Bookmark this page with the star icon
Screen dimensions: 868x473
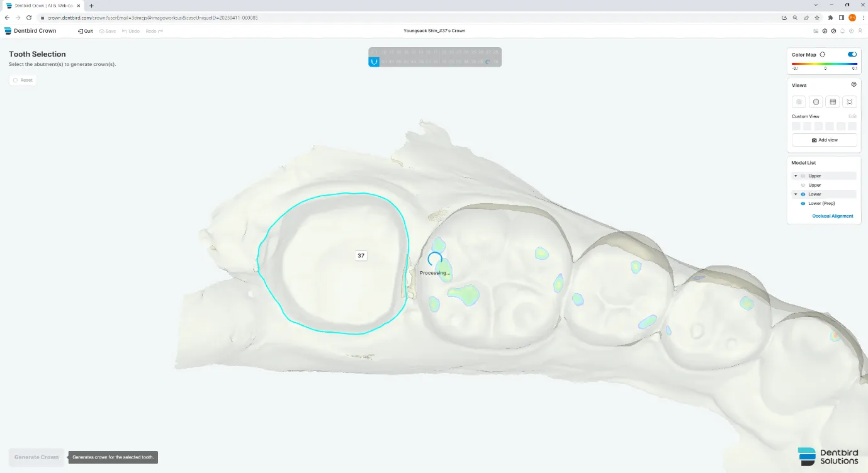click(x=817, y=18)
